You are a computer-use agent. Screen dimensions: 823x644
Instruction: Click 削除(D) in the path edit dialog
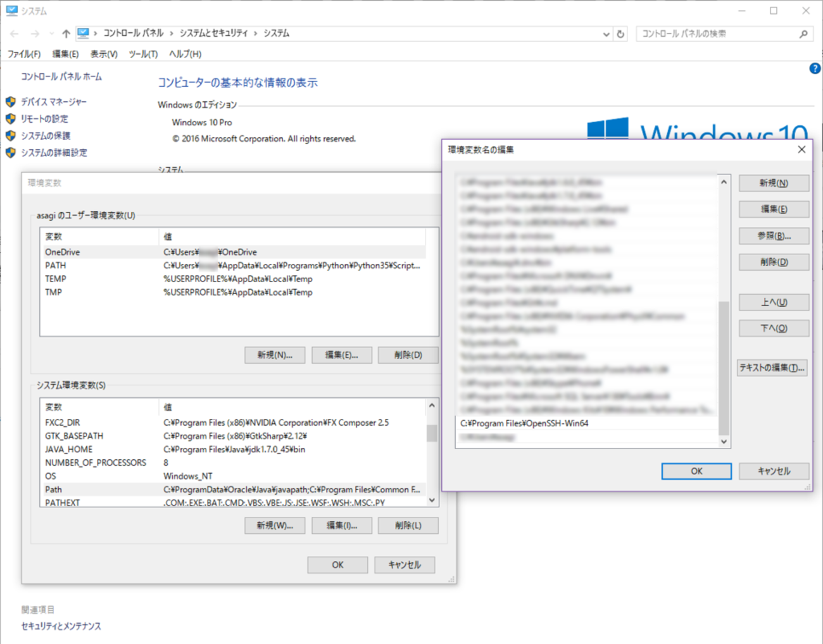pyautogui.click(x=774, y=262)
